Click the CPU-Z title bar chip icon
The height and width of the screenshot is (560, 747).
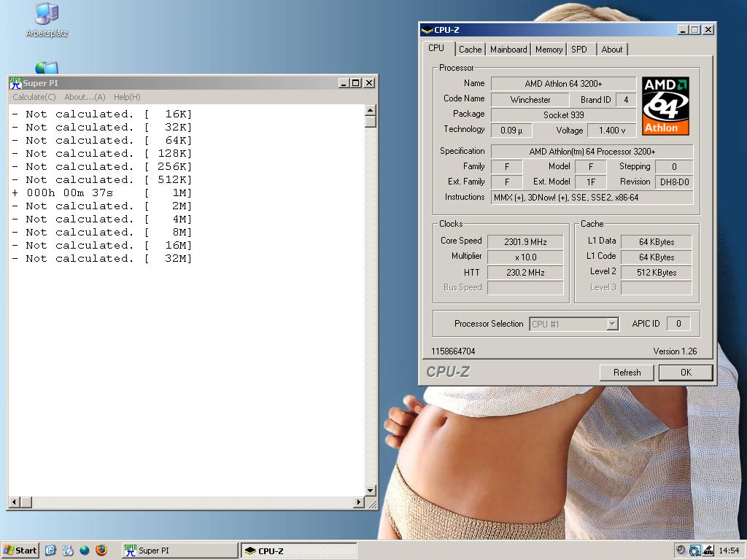click(x=427, y=30)
